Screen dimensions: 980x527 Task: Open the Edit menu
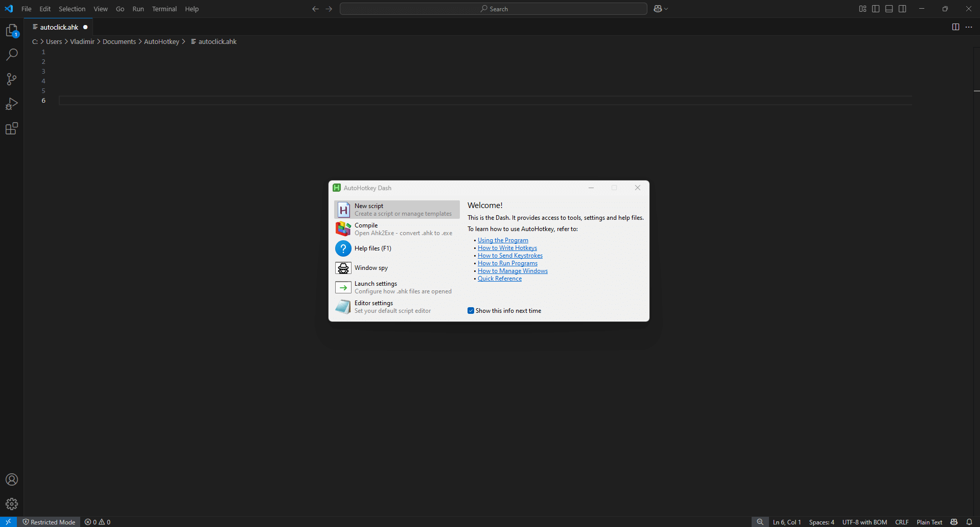45,9
